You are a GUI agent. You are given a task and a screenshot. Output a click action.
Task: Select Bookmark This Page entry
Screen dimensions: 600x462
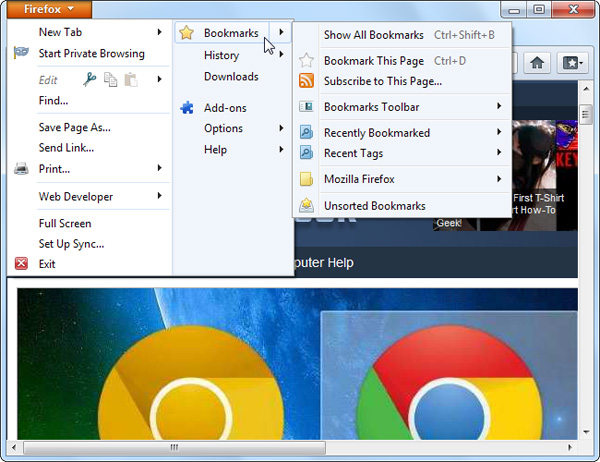point(403,60)
